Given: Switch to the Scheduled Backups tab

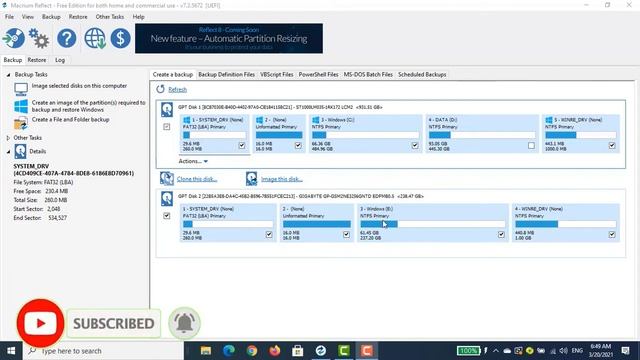Looking at the screenshot, I should 422,75.
